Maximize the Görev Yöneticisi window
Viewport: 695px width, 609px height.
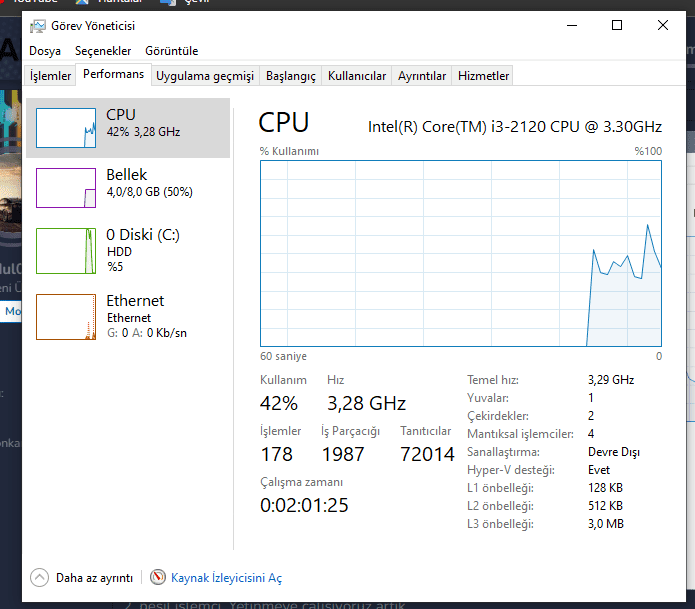tap(617, 26)
